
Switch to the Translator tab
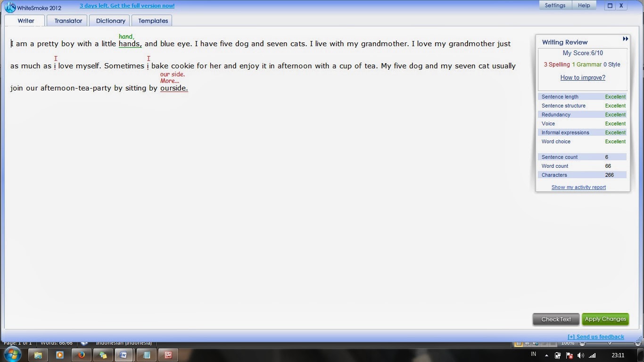coord(68,21)
